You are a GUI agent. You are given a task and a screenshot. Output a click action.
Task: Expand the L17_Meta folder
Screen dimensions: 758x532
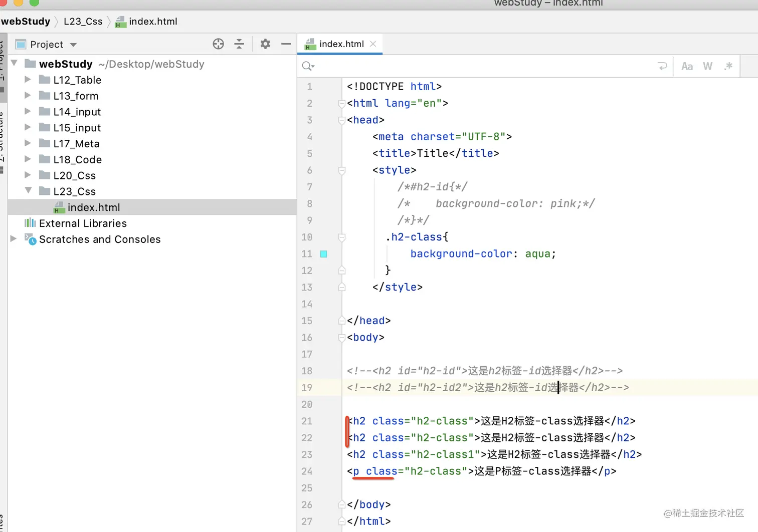tap(28, 144)
